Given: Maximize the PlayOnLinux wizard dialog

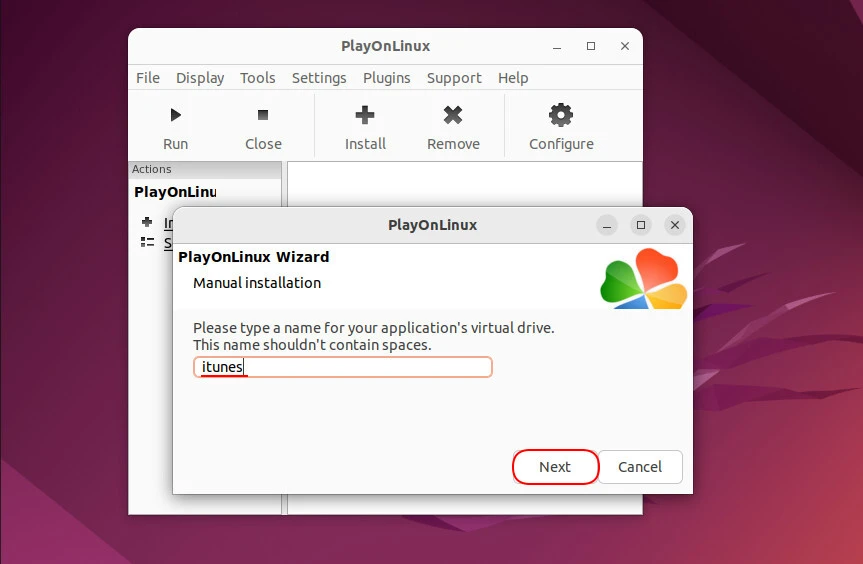Looking at the screenshot, I should click(x=642, y=225).
